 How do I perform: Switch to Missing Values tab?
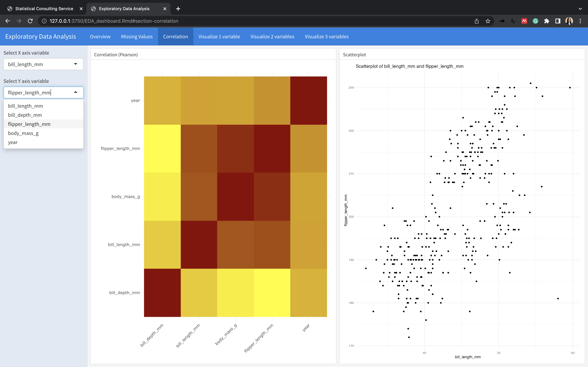137,37
